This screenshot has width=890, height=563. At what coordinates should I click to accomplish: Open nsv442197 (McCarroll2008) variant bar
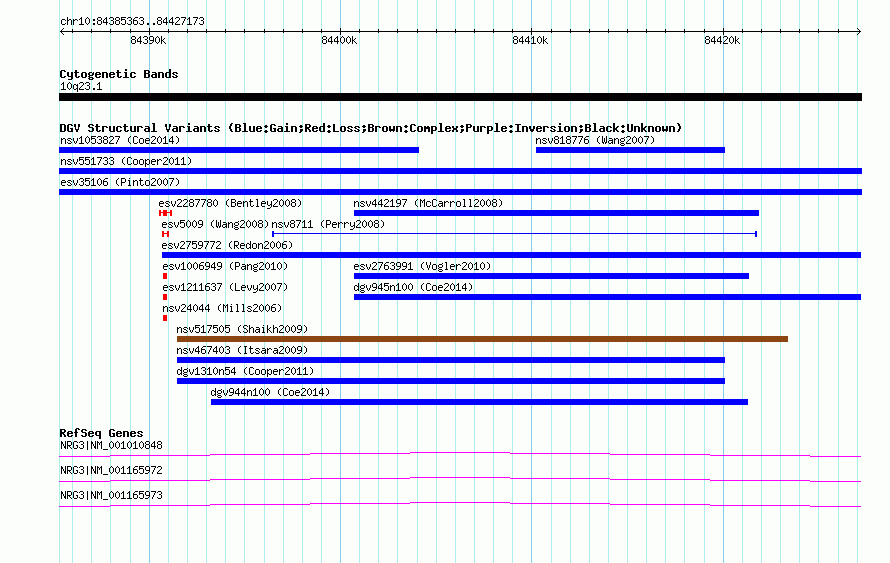tap(556, 213)
